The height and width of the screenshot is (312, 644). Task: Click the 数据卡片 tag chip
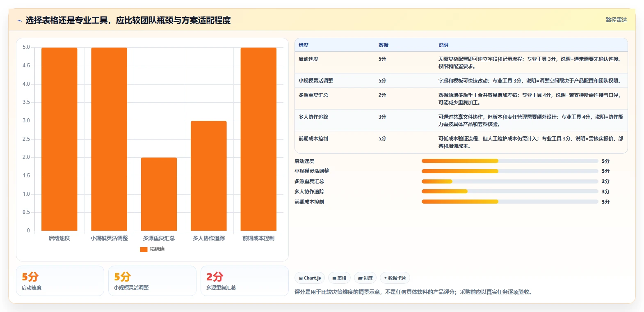tap(395, 278)
